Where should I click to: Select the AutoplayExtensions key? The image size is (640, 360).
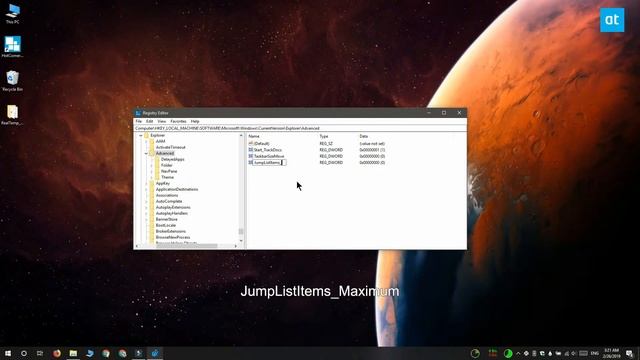tap(173, 207)
